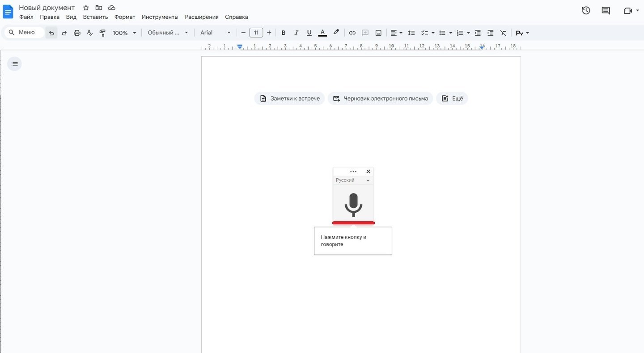Open the text alignment dropdown
The height and width of the screenshot is (353, 644).
396,33
